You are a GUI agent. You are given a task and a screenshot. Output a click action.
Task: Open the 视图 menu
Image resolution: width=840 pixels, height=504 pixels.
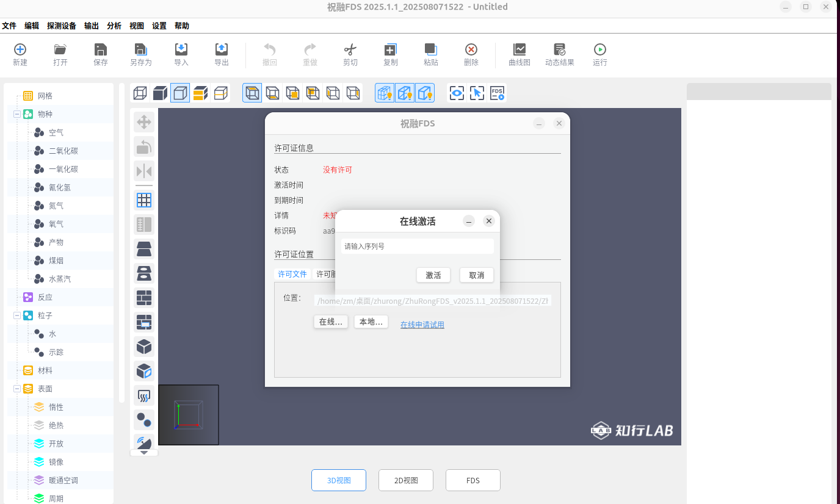137,26
